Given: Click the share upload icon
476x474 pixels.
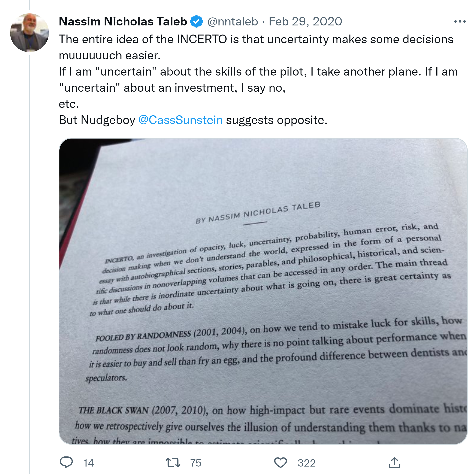Looking at the screenshot, I should click(x=394, y=462).
